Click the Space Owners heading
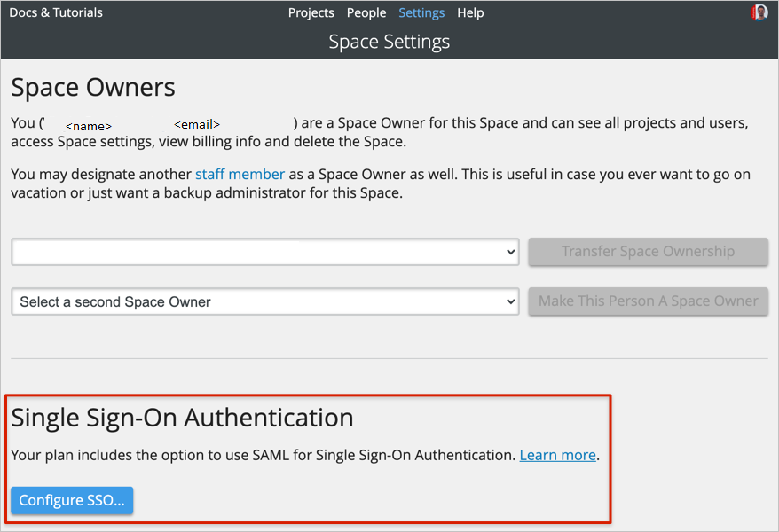The width and height of the screenshot is (779, 532). 92,87
